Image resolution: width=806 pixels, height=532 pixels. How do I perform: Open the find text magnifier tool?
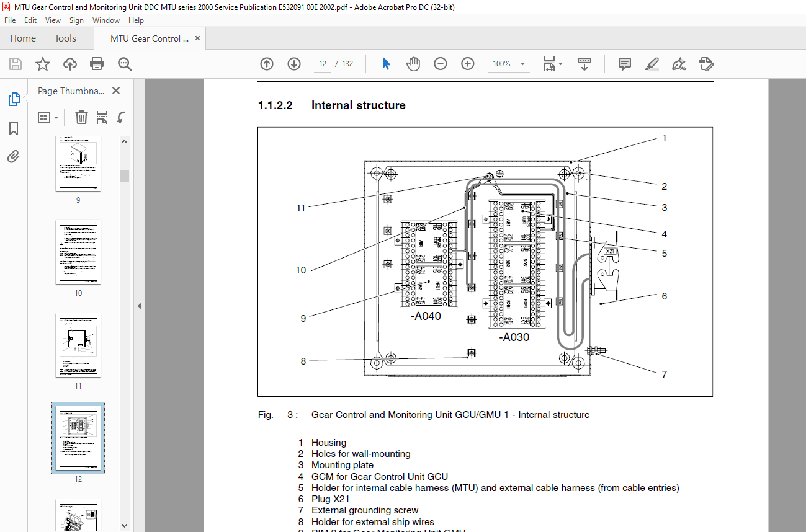[125, 64]
